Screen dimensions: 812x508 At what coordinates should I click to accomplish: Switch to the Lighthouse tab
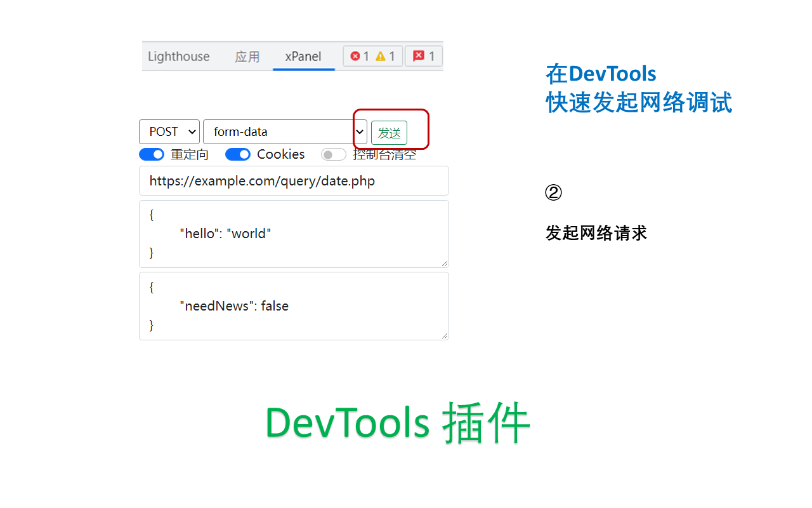pyautogui.click(x=179, y=57)
